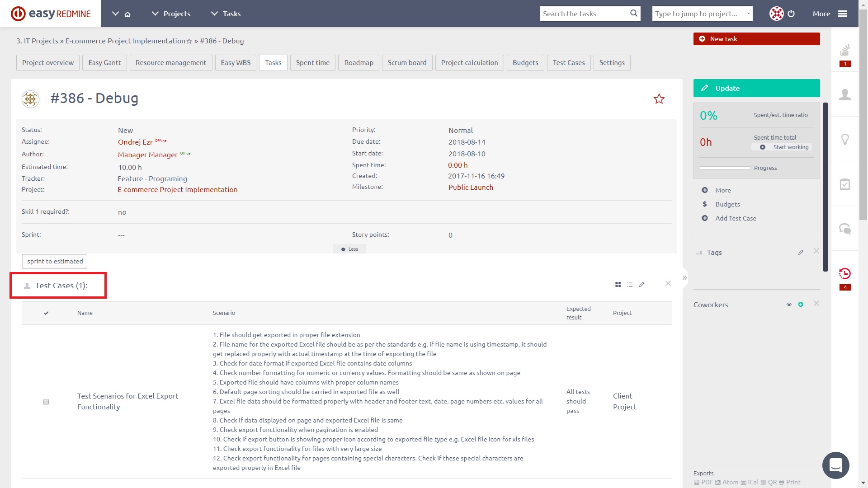
Task: Click the user avatar in top bar
Action: click(776, 14)
